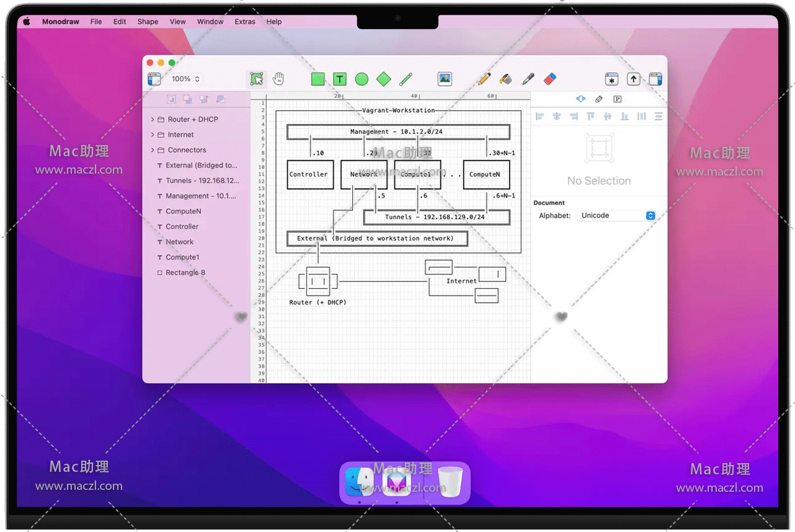Select the Text tool
The width and height of the screenshot is (795, 532).
339,79
